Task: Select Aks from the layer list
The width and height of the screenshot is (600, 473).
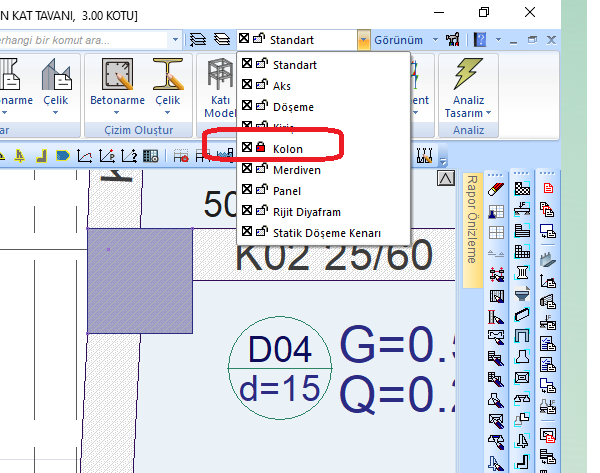Action: tap(282, 86)
